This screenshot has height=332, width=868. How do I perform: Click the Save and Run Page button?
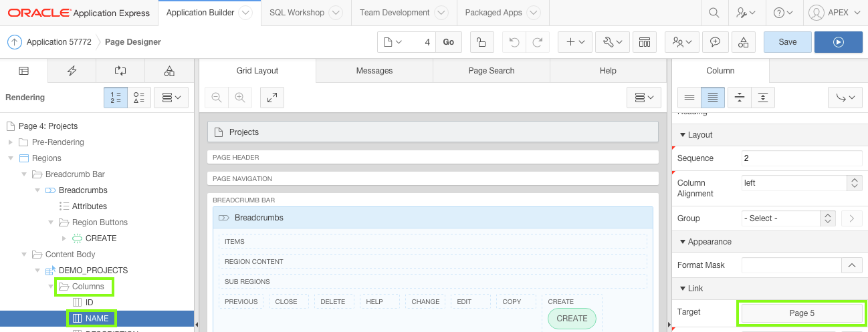(x=838, y=42)
